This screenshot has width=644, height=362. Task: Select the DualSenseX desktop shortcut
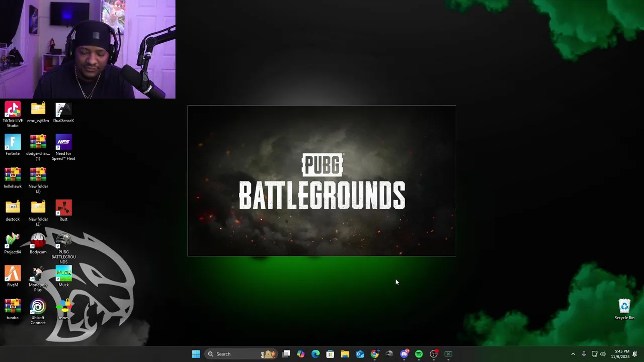click(63, 113)
